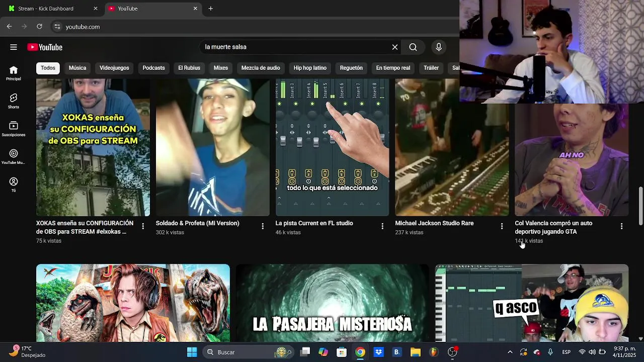Open the Windows Start menu
Image resolution: width=644 pixels, height=362 pixels.
point(192,352)
